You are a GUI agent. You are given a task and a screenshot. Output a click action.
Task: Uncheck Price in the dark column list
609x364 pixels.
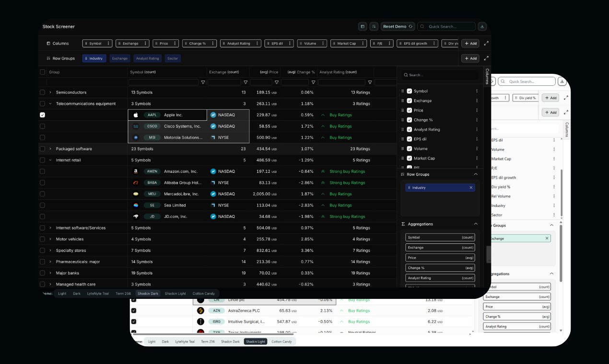coord(410,110)
